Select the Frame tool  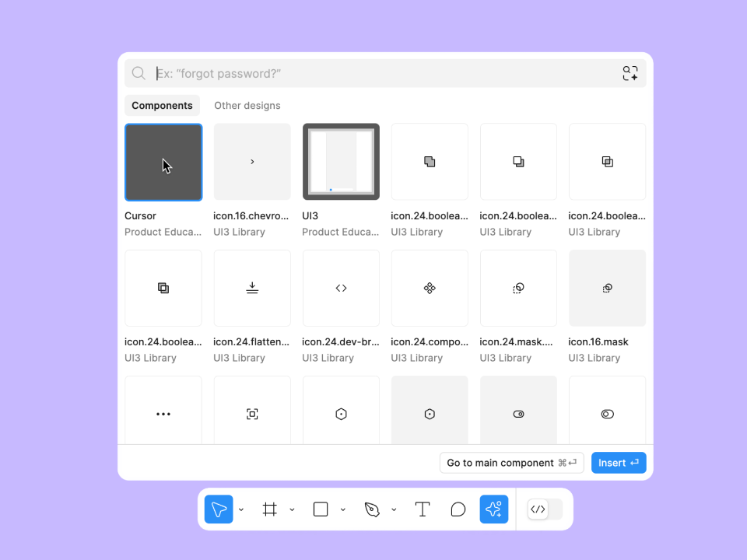[270, 509]
